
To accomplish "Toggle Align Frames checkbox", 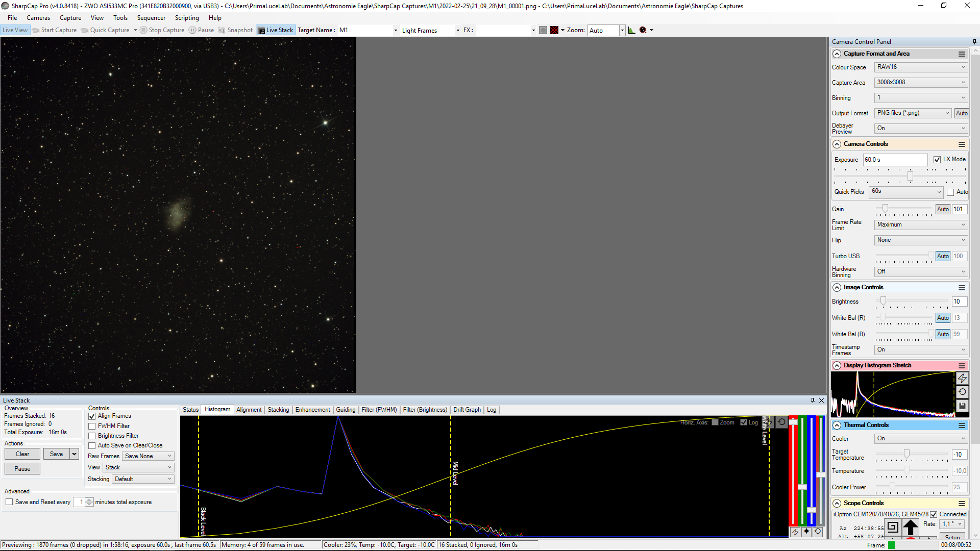I will (x=92, y=416).
